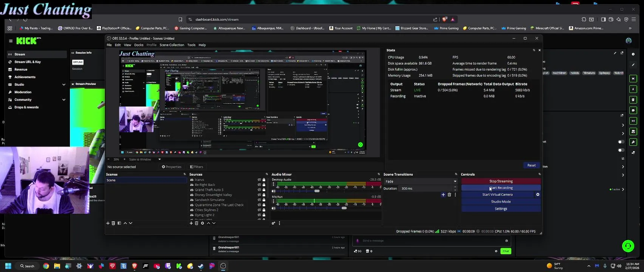Expand Studio section in Kick sidebar
The width and height of the screenshot is (644, 272).
coord(63,85)
